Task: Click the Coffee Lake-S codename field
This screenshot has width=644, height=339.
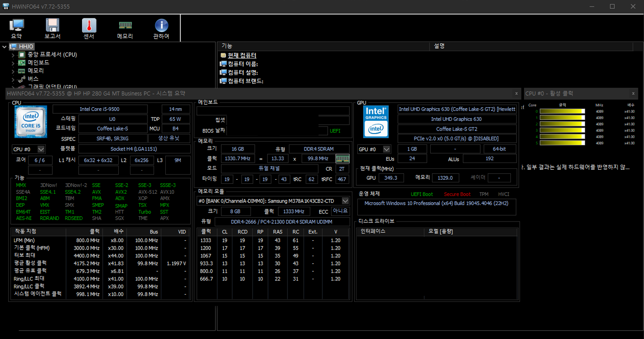Action: click(113, 129)
